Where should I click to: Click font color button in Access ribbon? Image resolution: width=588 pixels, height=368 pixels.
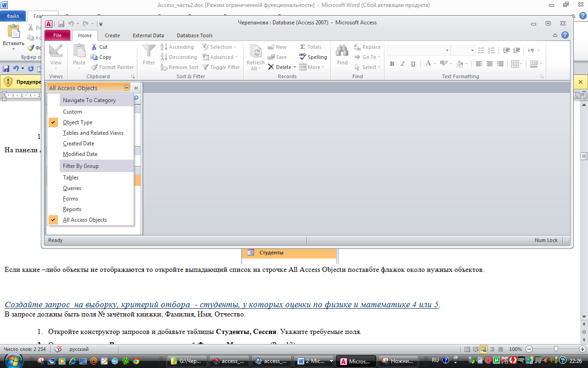pos(428,64)
